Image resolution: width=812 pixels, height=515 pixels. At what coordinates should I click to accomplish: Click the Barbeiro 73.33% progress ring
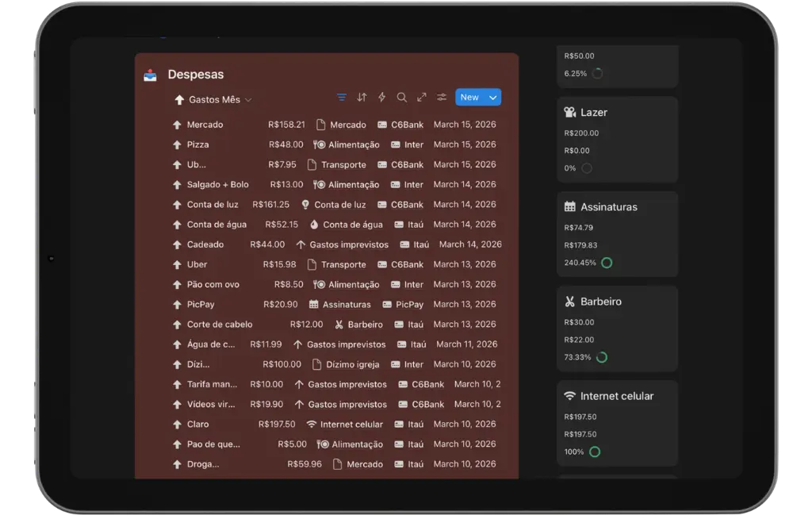pos(602,358)
